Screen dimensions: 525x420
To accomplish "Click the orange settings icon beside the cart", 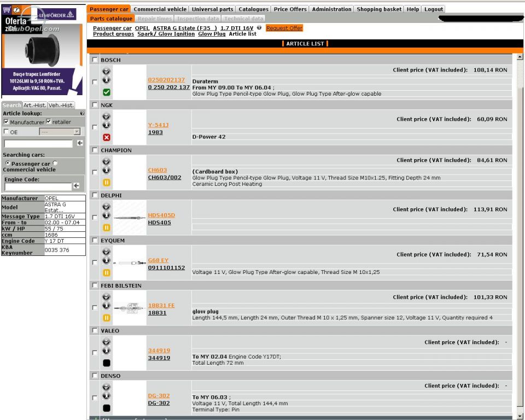I will click(16, 10).
